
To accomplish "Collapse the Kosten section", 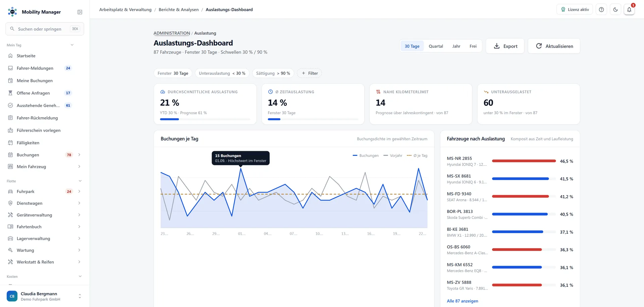I will 80,276.
